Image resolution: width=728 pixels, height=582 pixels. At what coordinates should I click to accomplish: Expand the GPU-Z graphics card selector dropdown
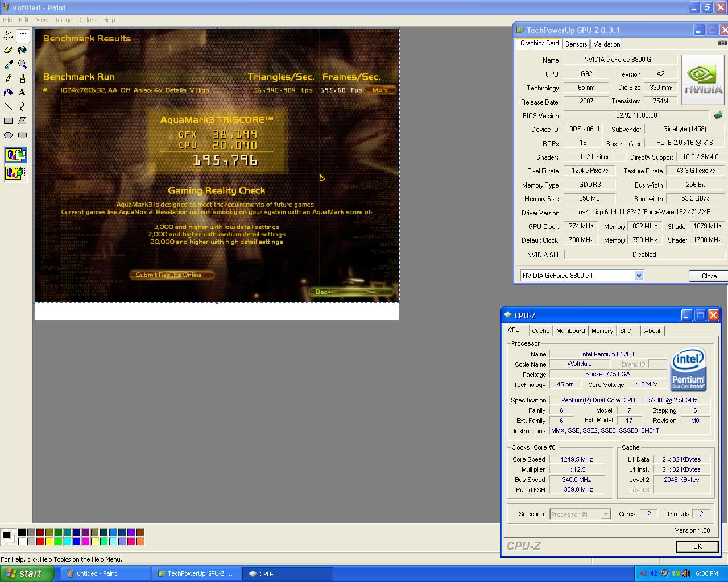click(639, 276)
